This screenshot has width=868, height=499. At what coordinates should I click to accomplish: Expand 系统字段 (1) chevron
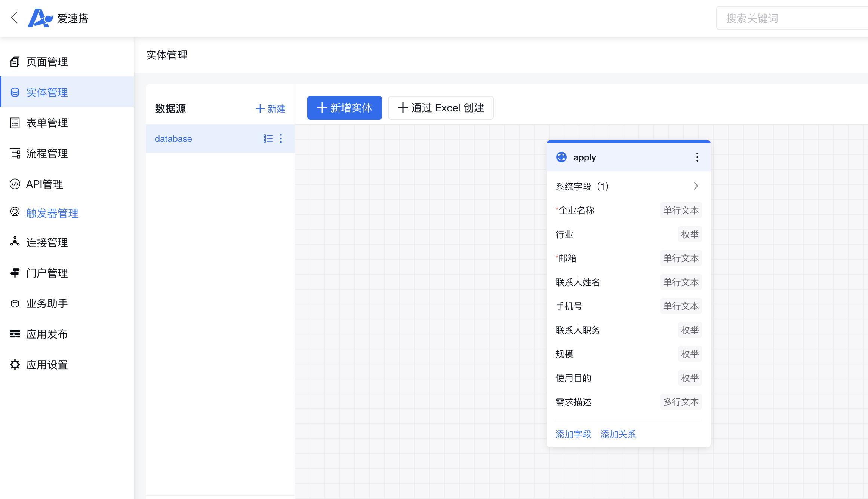[x=696, y=186]
